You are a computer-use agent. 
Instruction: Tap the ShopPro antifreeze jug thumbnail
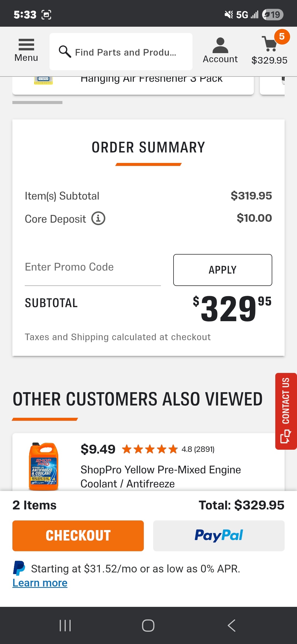[x=43, y=466]
